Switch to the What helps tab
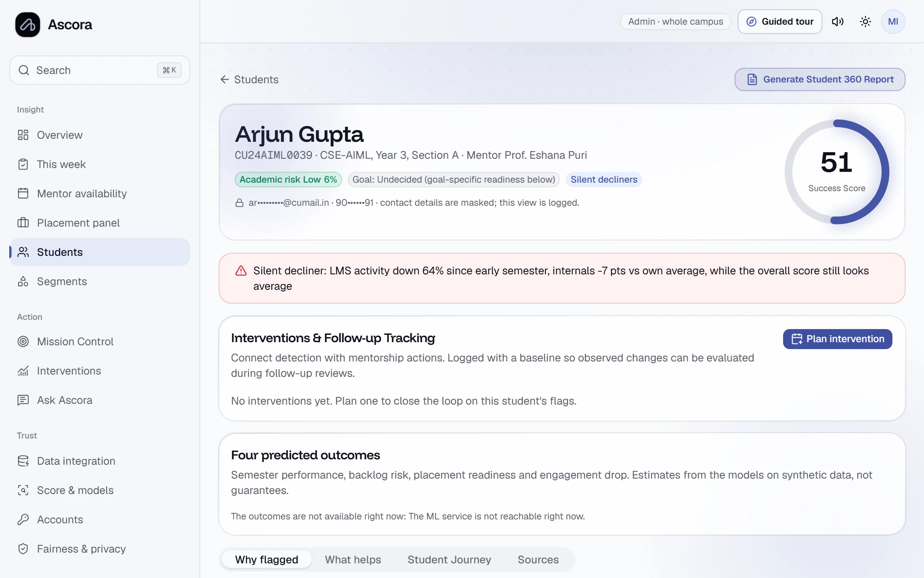This screenshot has width=924, height=578. click(x=353, y=560)
